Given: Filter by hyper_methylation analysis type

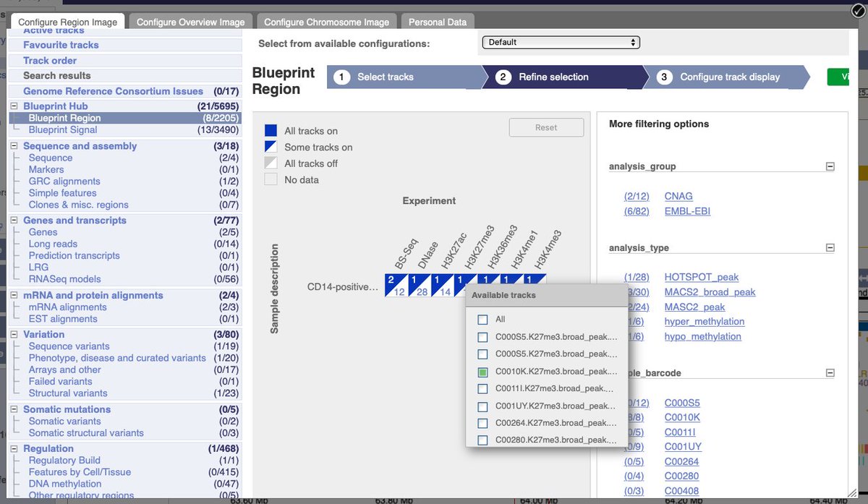Looking at the screenshot, I should click(x=705, y=322).
